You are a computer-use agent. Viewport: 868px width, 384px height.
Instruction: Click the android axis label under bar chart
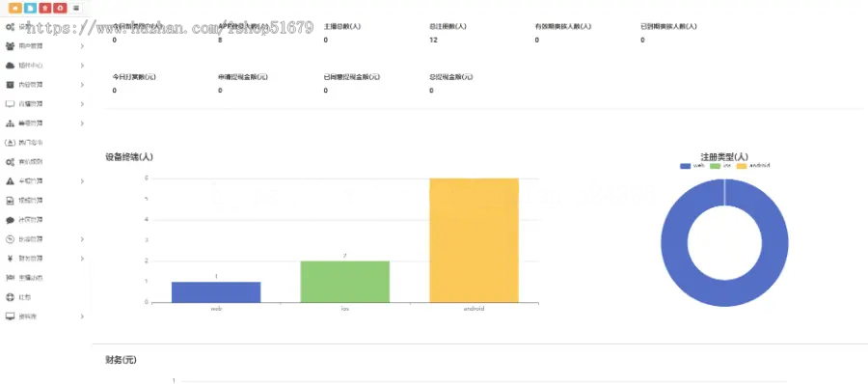474,309
